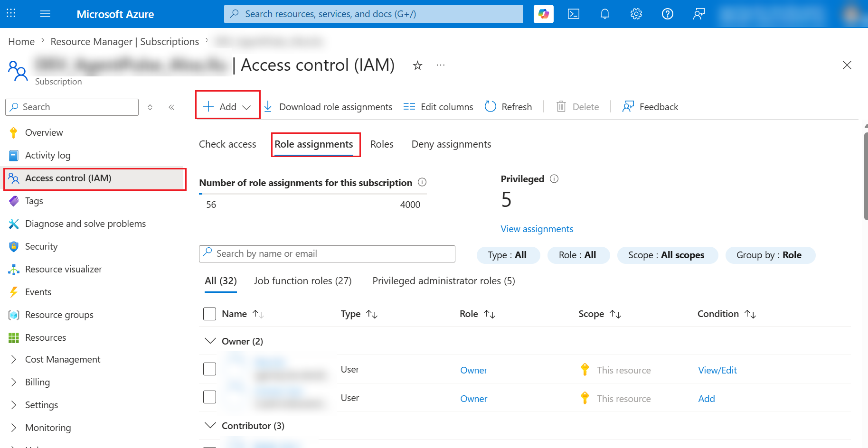Open the Scope : All scopes filter
This screenshot has height=448, width=868.
pyautogui.click(x=667, y=255)
